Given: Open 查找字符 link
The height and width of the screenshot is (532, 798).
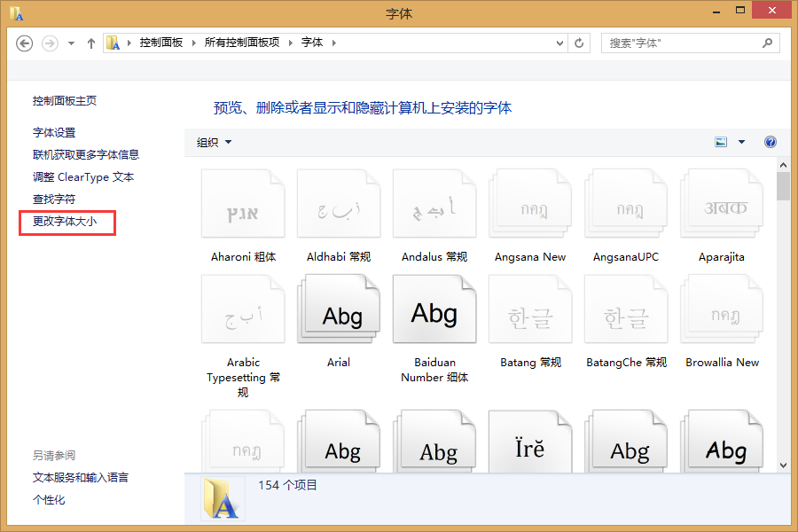Looking at the screenshot, I should click(x=54, y=199).
